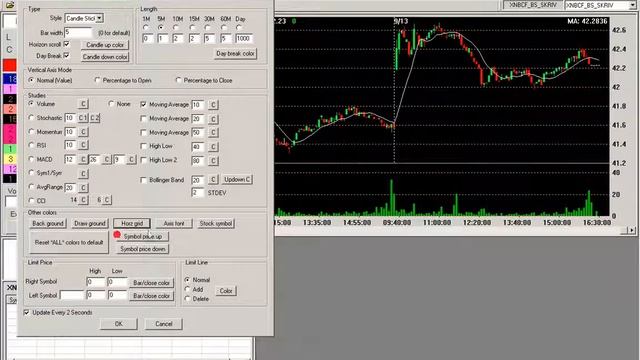Select the 30M length radio button
This screenshot has width=640, height=360.
tap(208, 28)
